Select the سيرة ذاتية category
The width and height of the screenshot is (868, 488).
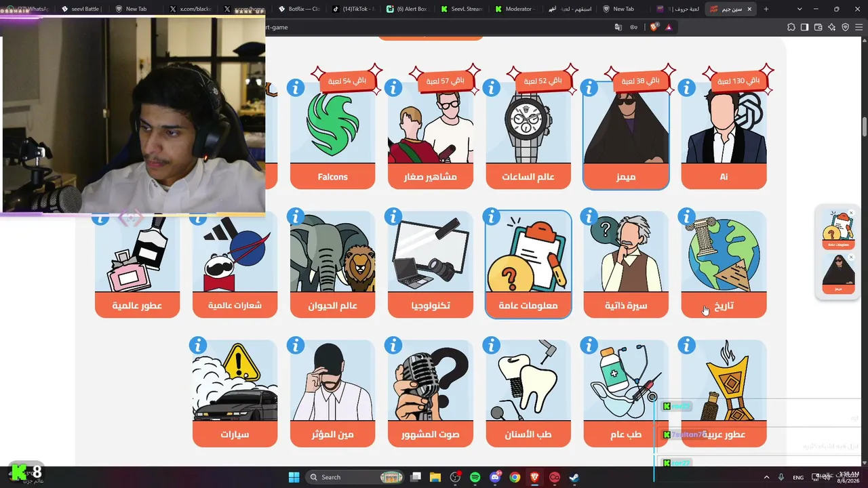(626, 264)
